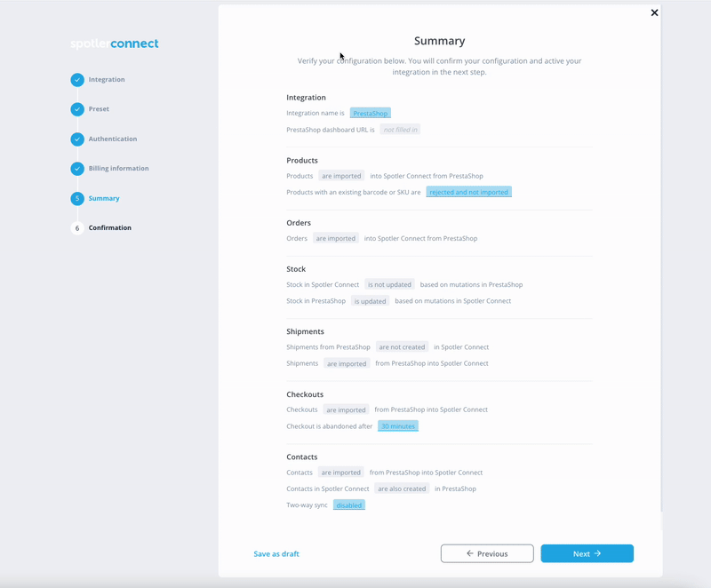Click the 'are not created' shipments tag
The image size is (711, 588).
tap(402, 347)
